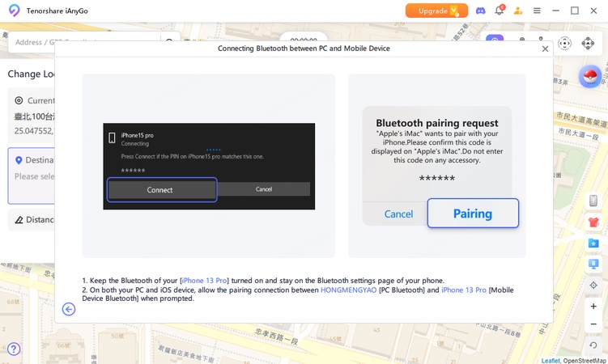The height and width of the screenshot is (364, 608).
Task: Click the purple change-location mode icon
Action: [x=495, y=40]
